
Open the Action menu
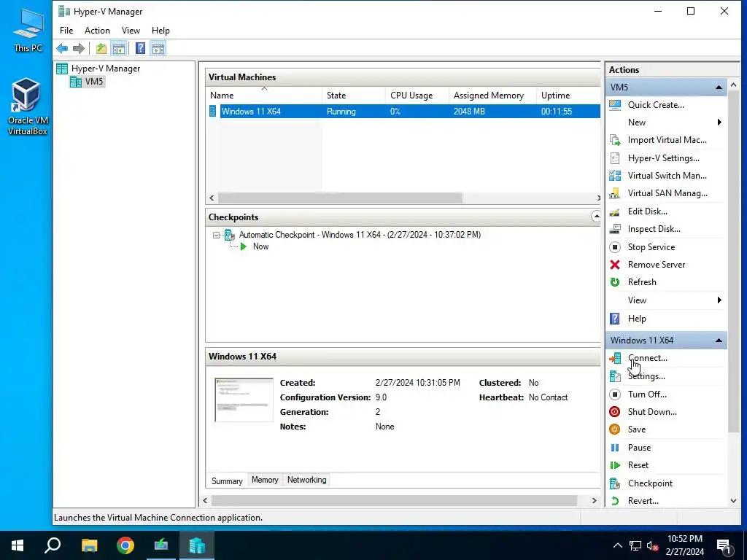(x=97, y=31)
